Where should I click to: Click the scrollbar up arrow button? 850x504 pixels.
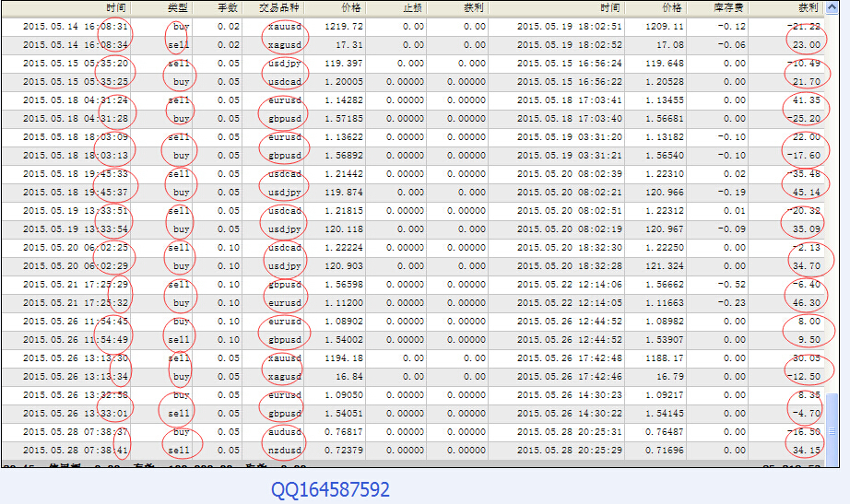tap(832, 7)
